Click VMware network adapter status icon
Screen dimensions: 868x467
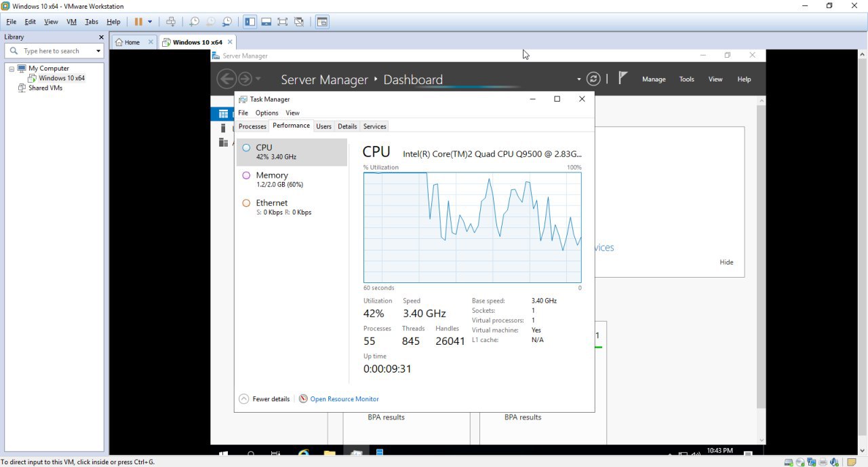point(812,462)
